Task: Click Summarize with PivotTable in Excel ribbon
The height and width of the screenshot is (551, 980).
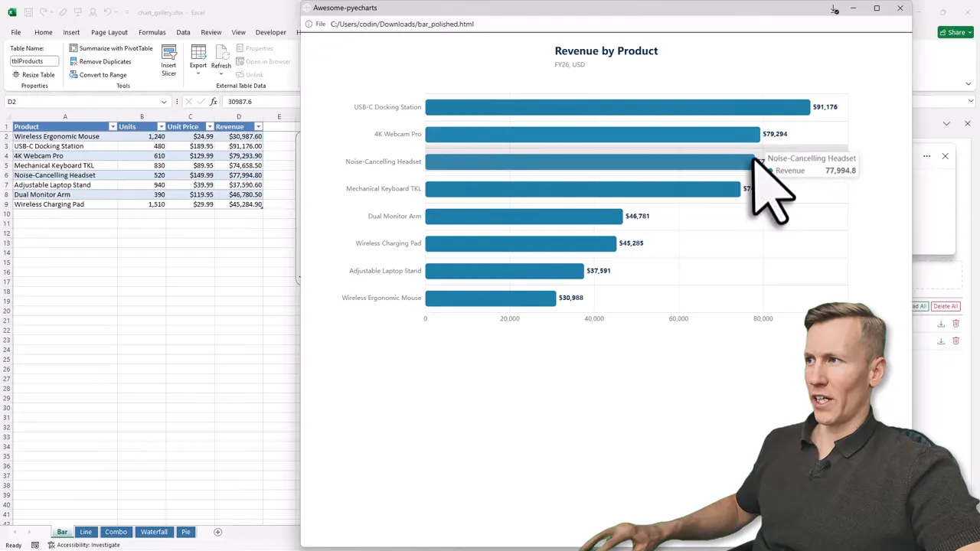Action: click(x=111, y=48)
